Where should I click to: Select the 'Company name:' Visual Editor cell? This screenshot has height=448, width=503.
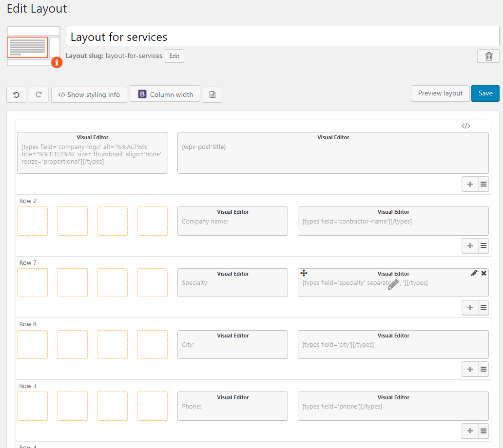pos(232,221)
